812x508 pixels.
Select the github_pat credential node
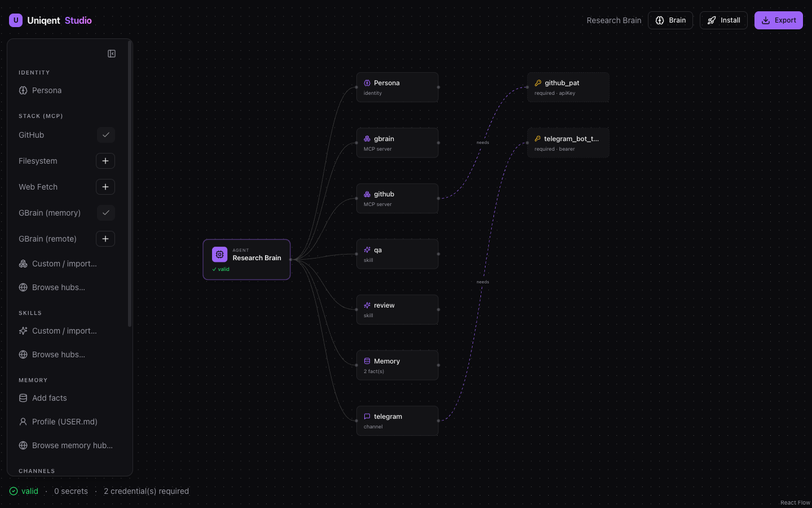tap(568, 87)
